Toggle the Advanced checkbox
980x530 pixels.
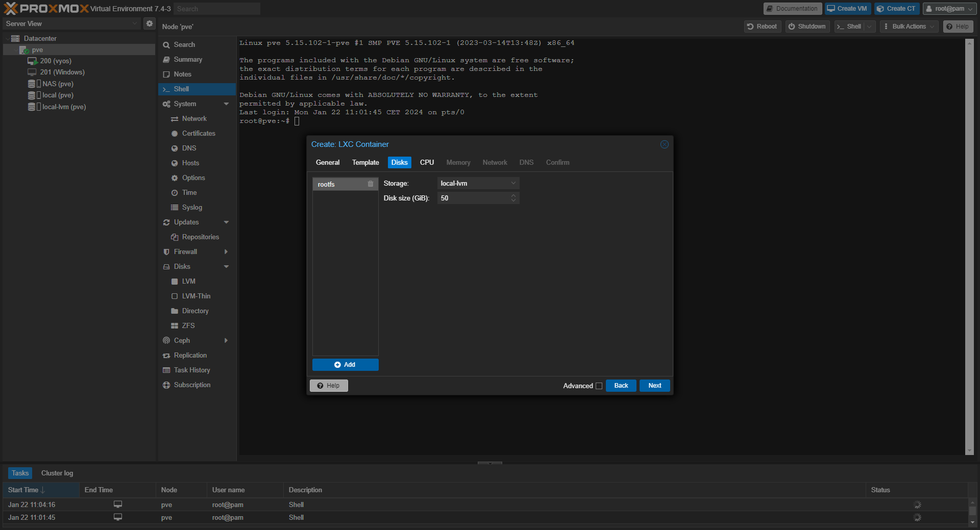pyautogui.click(x=599, y=386)
